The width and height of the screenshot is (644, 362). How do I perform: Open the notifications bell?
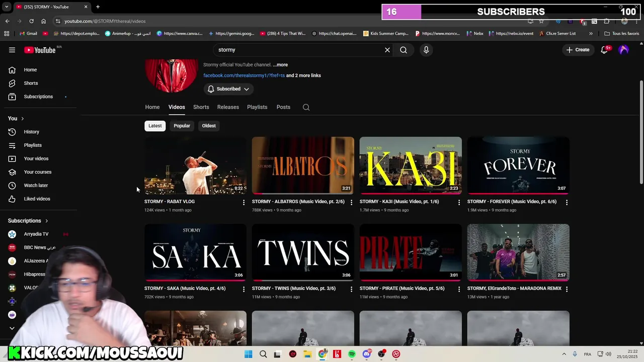pos(604,50)
